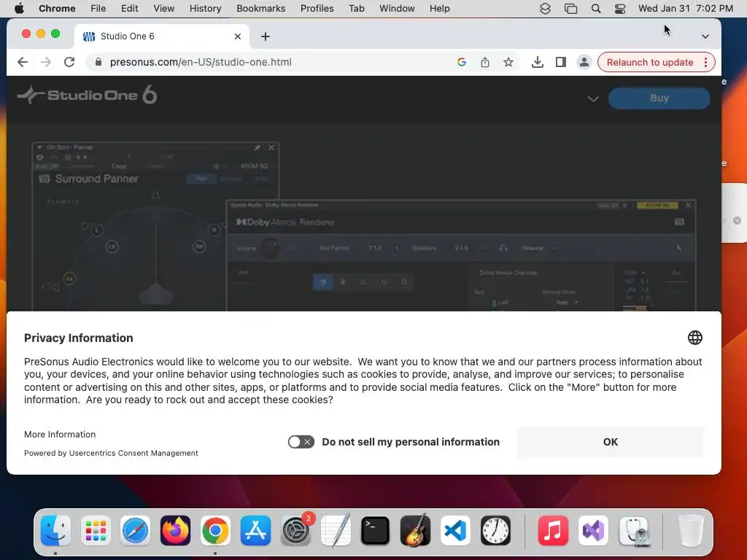Go back with browser back arrow

(23, 62)
